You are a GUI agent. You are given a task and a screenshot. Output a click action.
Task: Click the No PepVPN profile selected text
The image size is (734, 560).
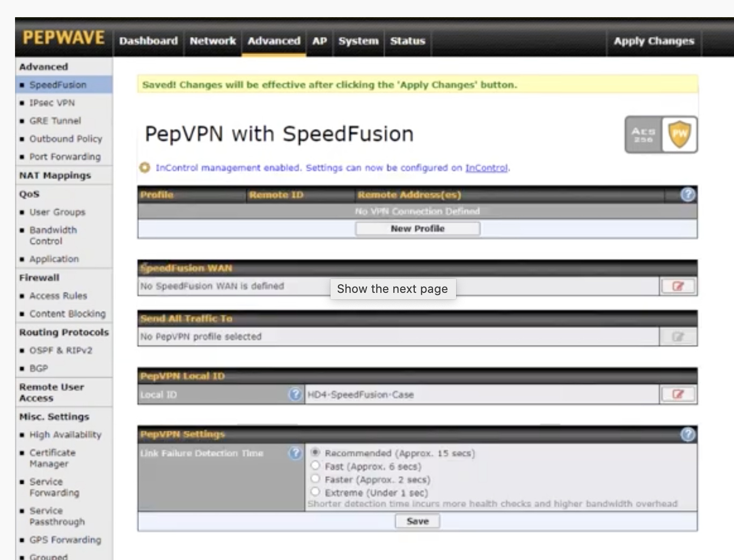click(x=201, y=337)
